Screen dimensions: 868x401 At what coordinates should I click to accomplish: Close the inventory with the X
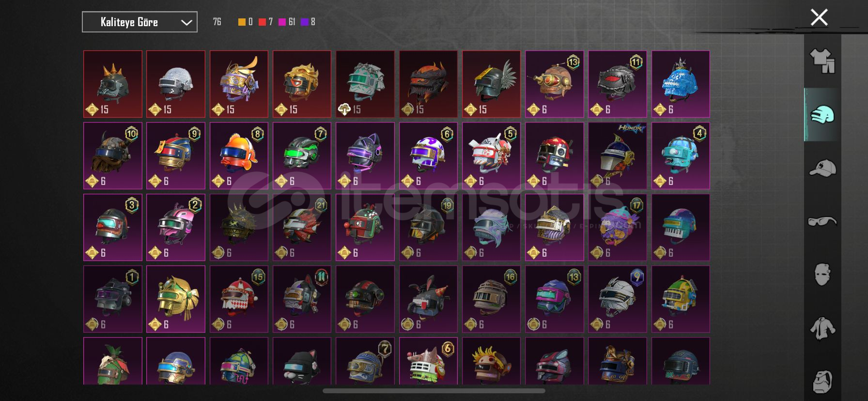point(819,17)
